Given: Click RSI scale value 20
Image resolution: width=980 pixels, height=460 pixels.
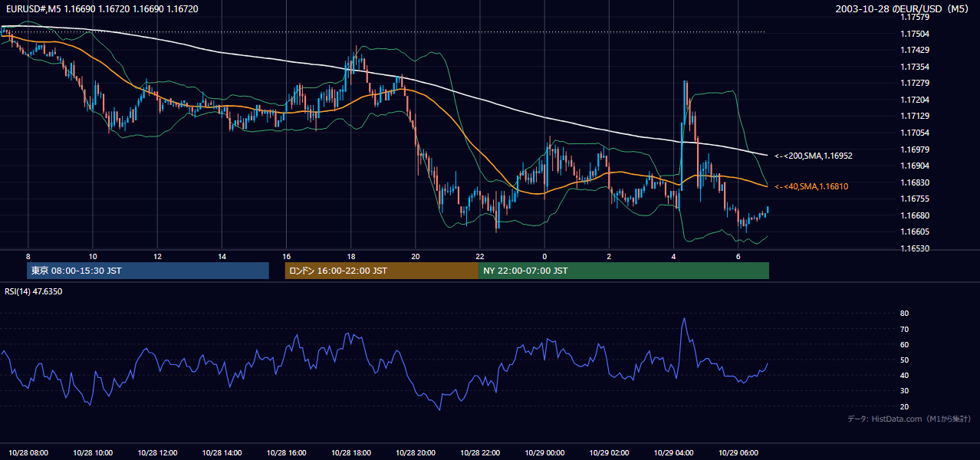Looking at the screenshot, I should 905,406.
